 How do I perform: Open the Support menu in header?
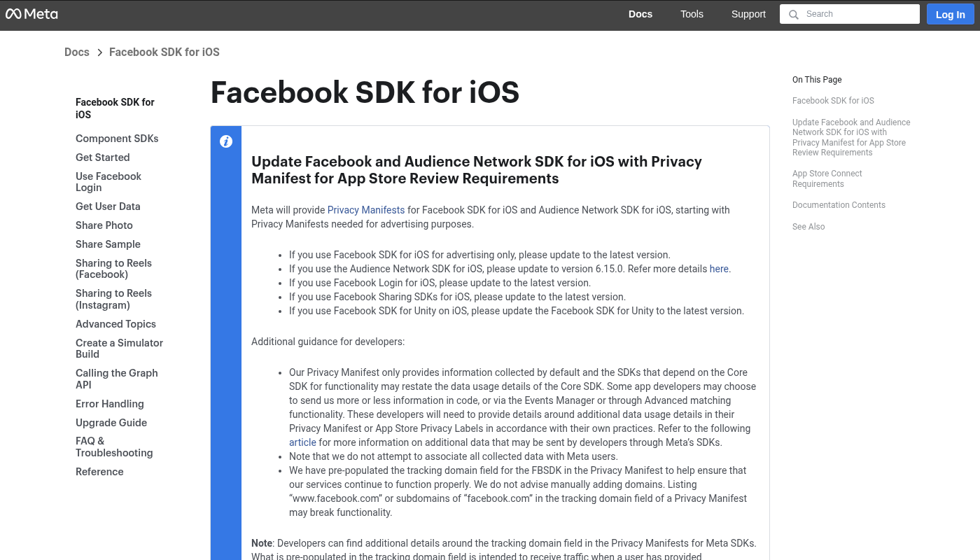(x=748, y=14)
